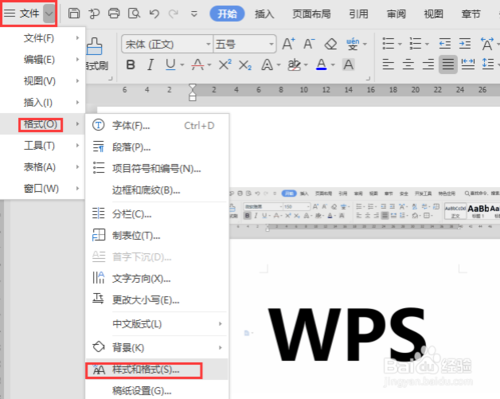Viewport: 500px width, 399px height.
Task: Click the character shading A icon
Action: (349, 65)
